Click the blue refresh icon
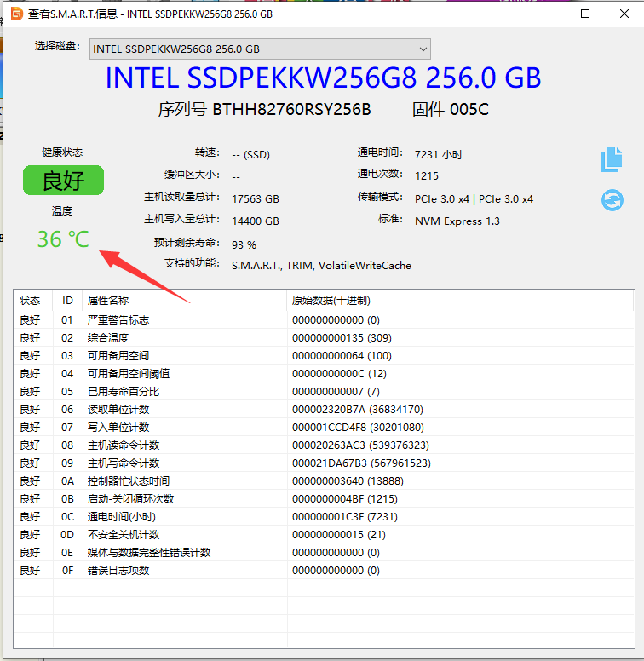Viewport: 644px width, 661px height. [612, 200]
